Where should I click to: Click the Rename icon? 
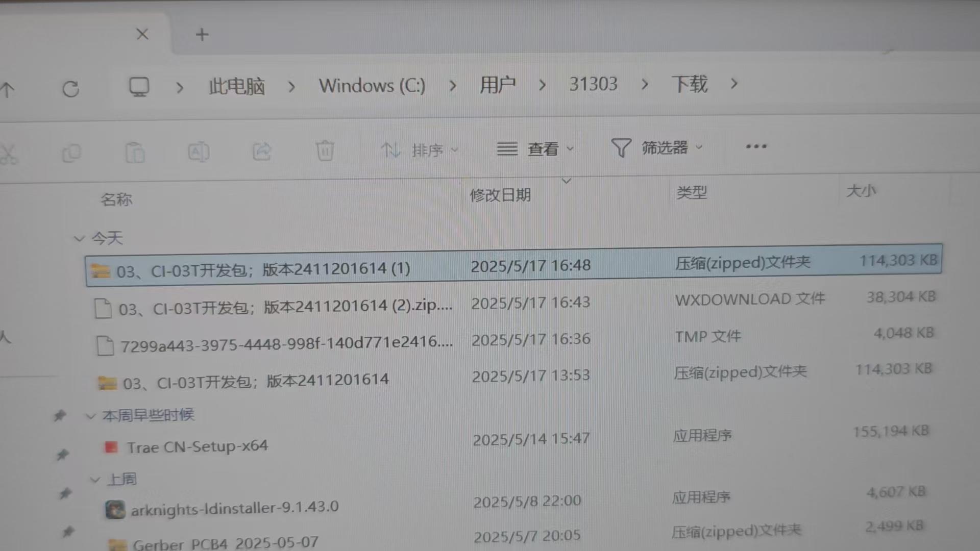[199, 152]
